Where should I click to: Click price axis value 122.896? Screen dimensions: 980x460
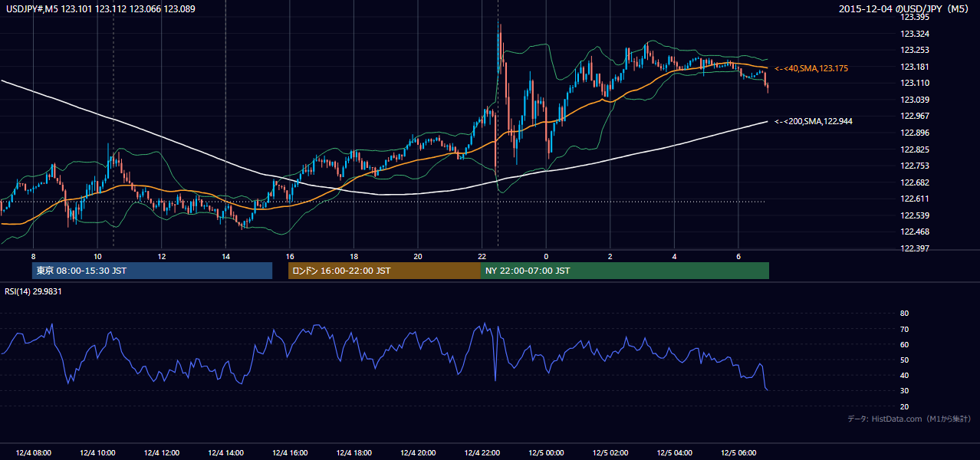point(914,133)
